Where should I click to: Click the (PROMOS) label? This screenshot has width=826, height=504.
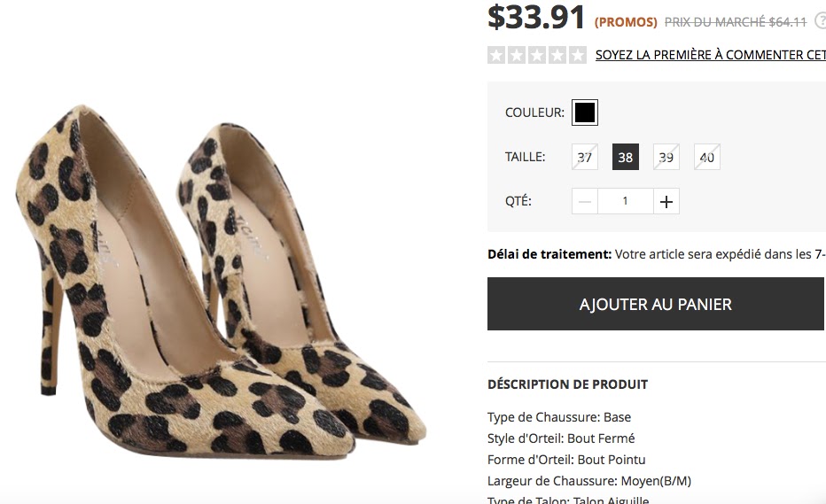[626, 22]
